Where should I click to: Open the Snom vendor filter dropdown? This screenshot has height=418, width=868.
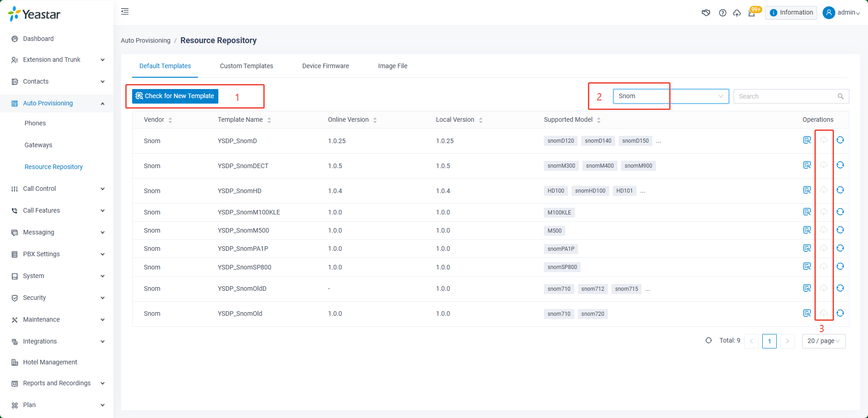[671, 96]
